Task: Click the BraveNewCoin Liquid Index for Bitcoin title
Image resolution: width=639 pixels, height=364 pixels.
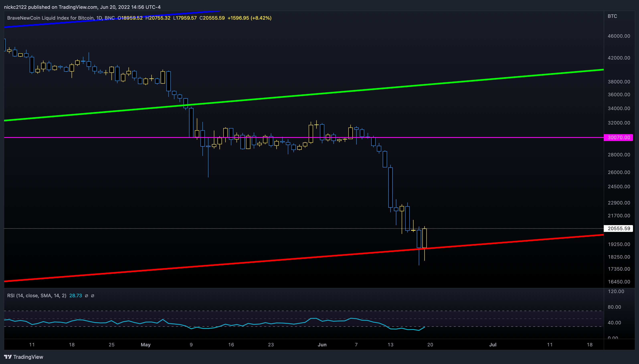Action: pyautogui.click(x=51, y=18)
